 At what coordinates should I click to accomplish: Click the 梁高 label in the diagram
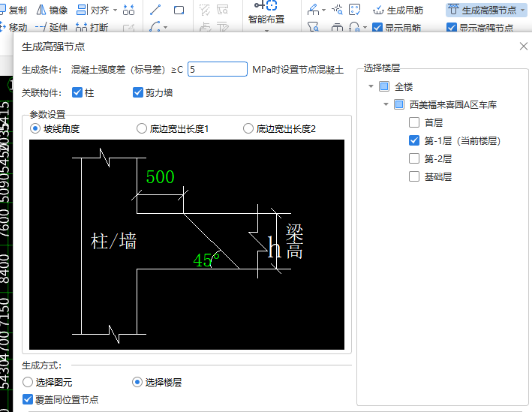(294, 241)
